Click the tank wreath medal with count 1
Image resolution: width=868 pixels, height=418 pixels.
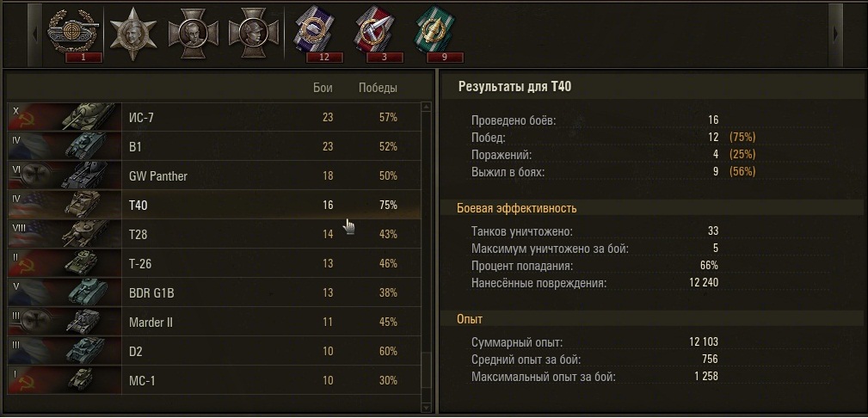pyautogui.click(x=72, y=32)
